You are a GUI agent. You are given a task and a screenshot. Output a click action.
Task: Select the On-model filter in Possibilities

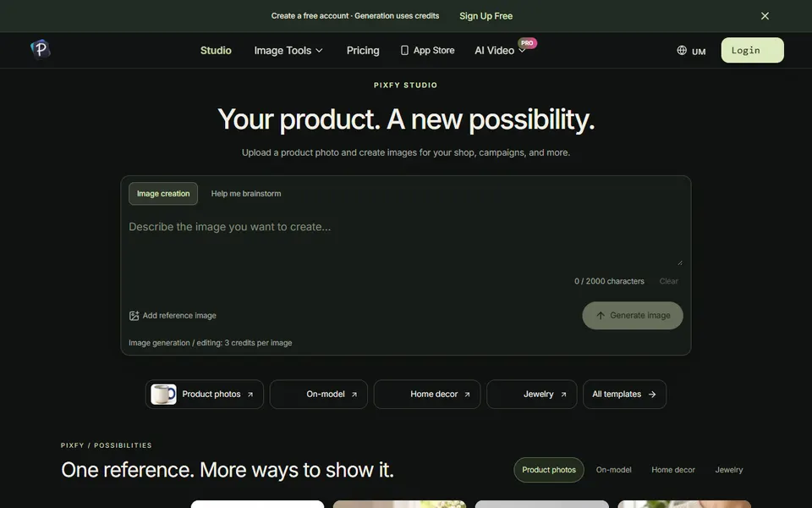click(614, 470)
